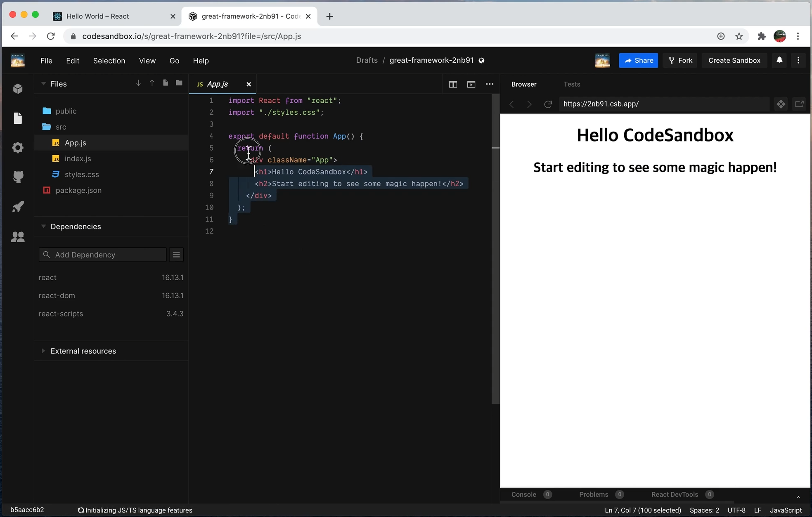
Task: Open the Explorer file icon in sidebar
Action: pyautogui.click(x=18, y=118)
